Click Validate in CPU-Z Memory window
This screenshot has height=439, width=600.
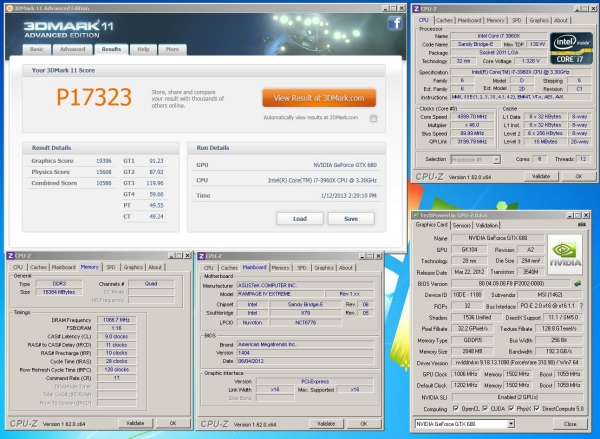click(x=135, y=423)
